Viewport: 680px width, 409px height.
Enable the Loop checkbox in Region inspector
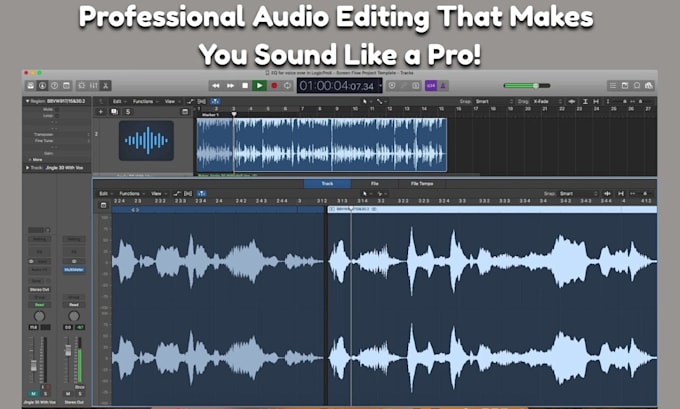pyautogui.click(x=57, y=116)
